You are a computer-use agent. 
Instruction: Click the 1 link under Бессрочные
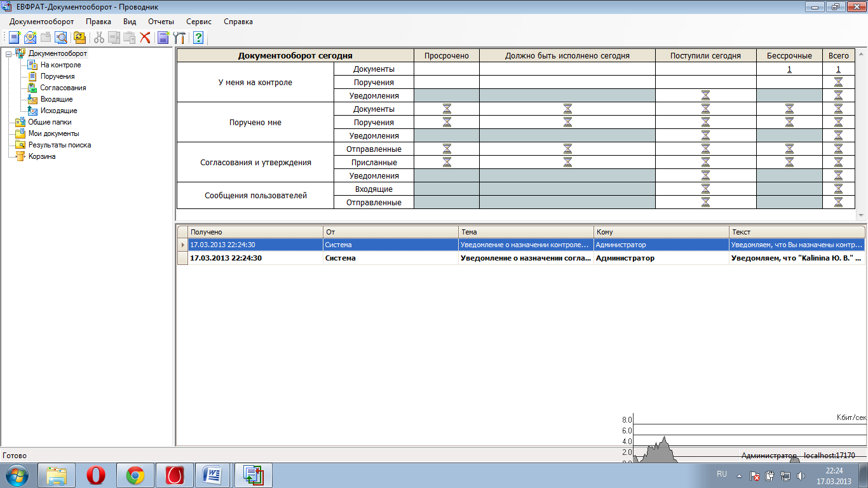[789, 69]
